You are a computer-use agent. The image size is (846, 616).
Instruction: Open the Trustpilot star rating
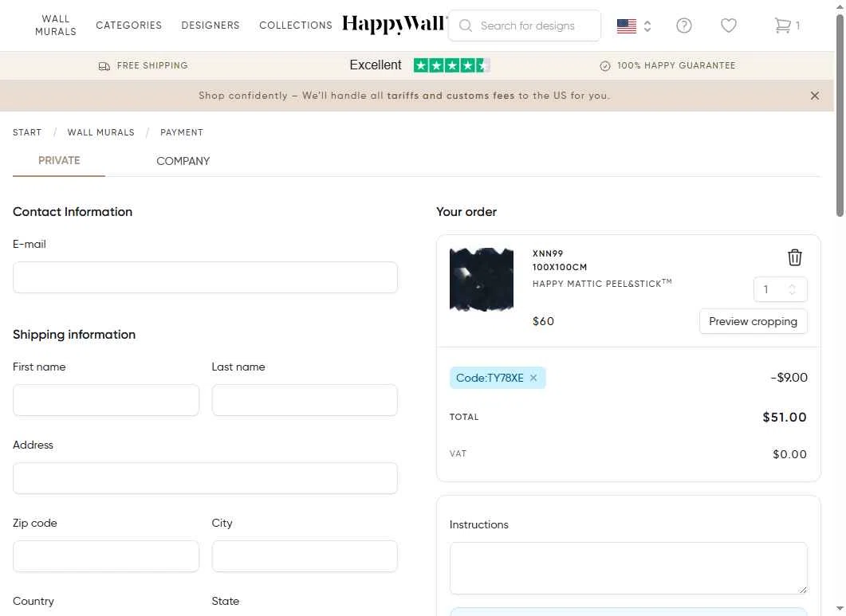[x=451, y=65]
